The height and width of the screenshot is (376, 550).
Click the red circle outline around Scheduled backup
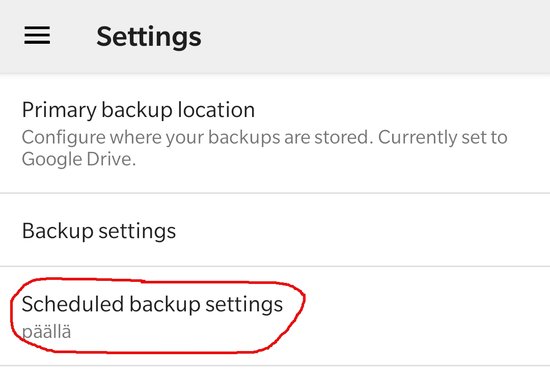point(158,281)
